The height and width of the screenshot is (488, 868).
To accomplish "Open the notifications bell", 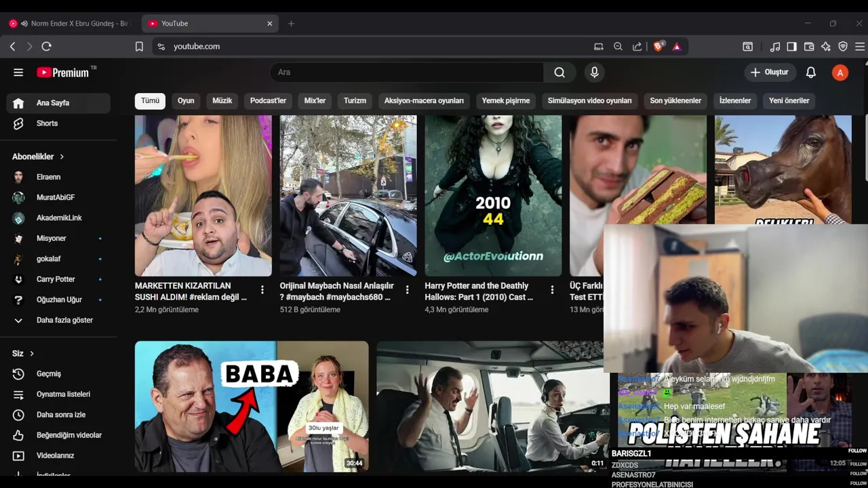I will click(810, 73).
